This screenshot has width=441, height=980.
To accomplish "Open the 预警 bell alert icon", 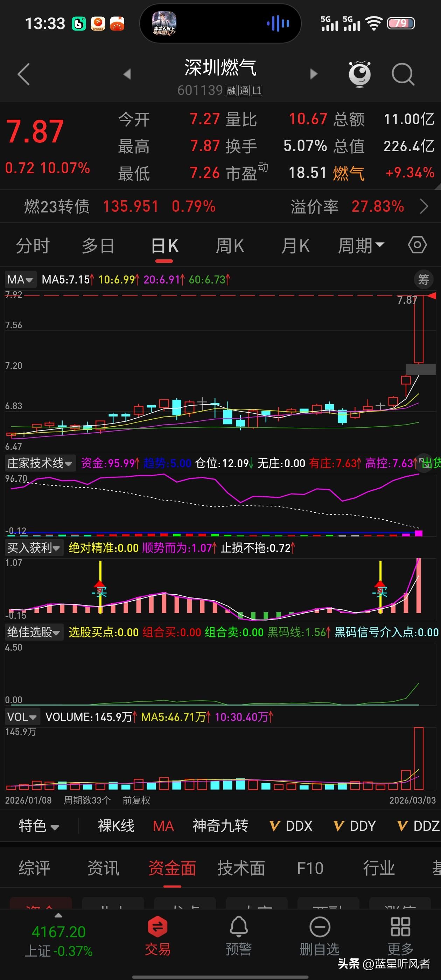I will pos(239,927).
